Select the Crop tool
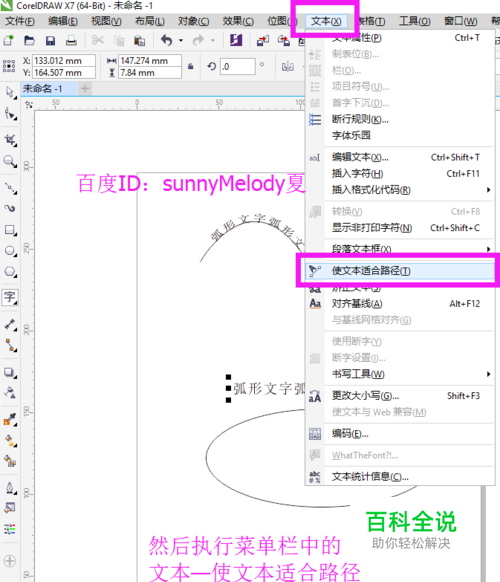Screen dimensions: 500x582 (x=10, y=140)
